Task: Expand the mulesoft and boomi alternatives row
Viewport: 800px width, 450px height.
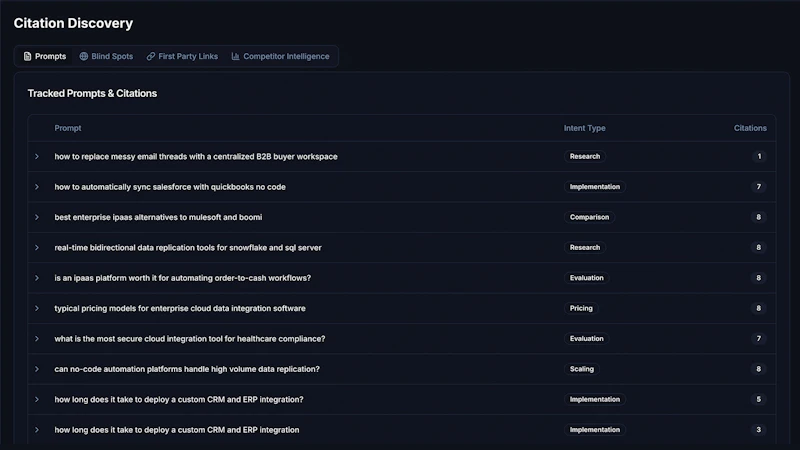Action: coord(37,217)
